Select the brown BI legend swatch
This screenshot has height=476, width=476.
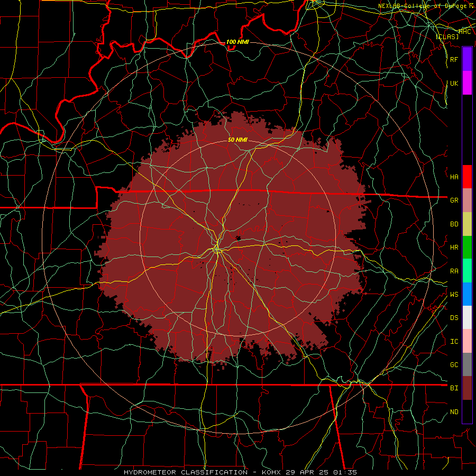tap(467, 388)
